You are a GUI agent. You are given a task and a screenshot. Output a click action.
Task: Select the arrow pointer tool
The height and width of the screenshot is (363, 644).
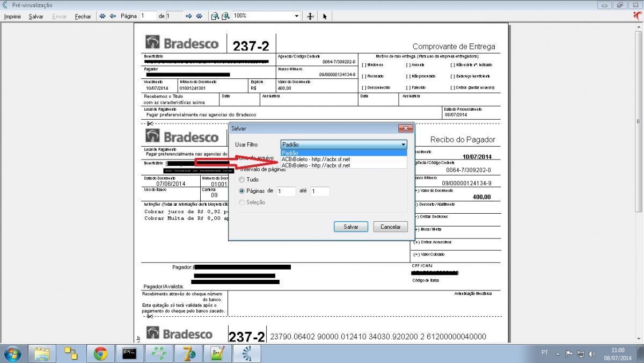click(x=325, y=16)
